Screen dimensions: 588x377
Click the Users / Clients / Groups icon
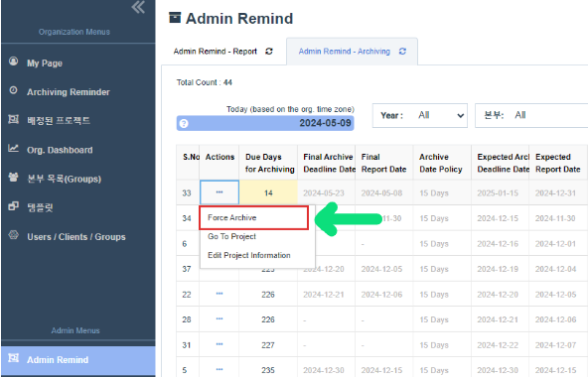(14, 235)
